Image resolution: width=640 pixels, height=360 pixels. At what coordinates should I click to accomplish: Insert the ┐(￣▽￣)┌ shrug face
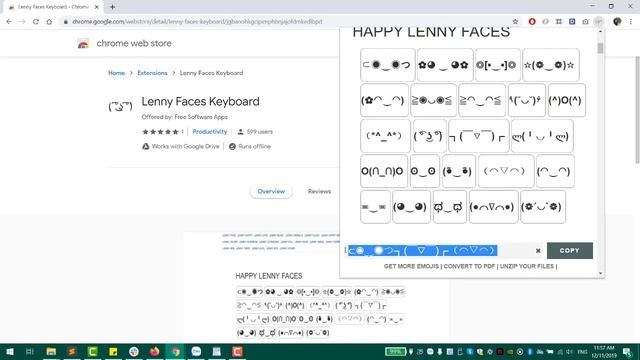(479, 136)
